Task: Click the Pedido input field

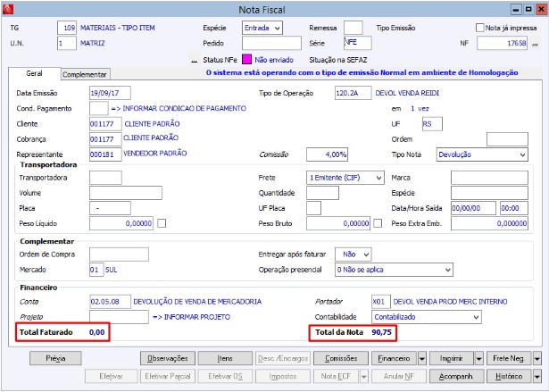Action: [271, 43]
